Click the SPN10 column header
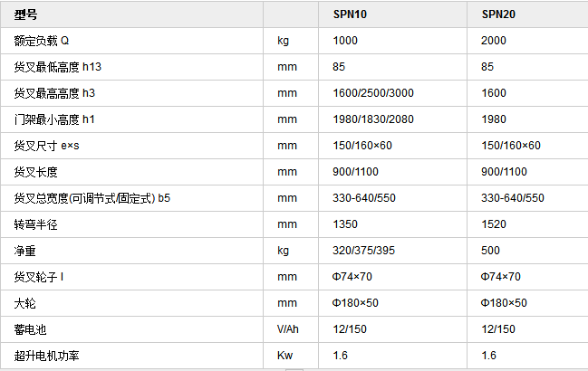Image resolution: width=588 pixels, height=371 pixels. [x=350, y=14]
